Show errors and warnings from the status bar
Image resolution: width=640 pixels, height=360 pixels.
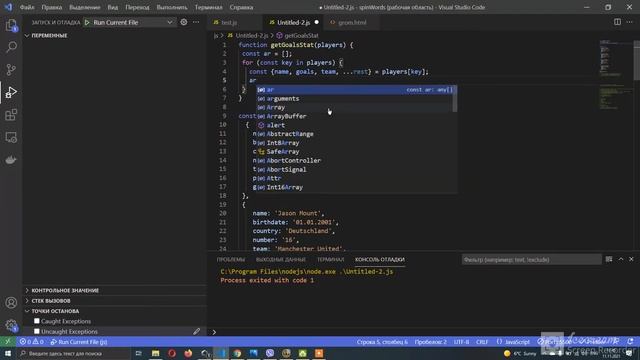pos(32,342)
